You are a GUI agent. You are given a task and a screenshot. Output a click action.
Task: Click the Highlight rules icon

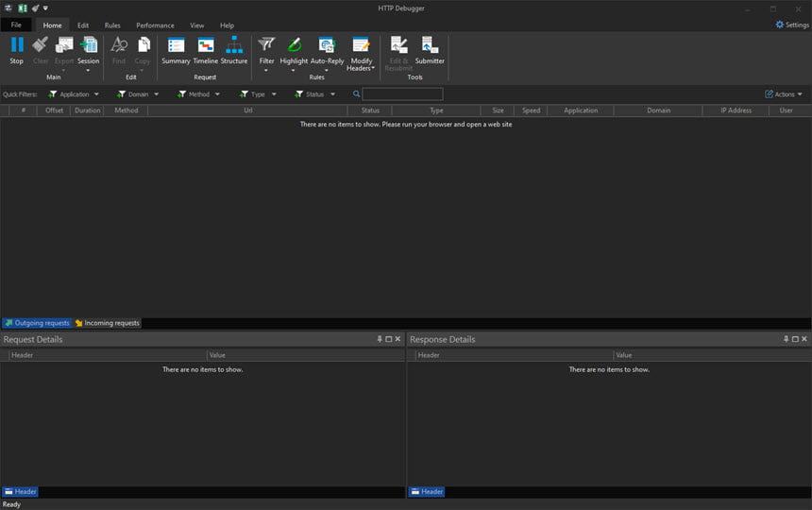pyautogui.click(x=294, y=44)
